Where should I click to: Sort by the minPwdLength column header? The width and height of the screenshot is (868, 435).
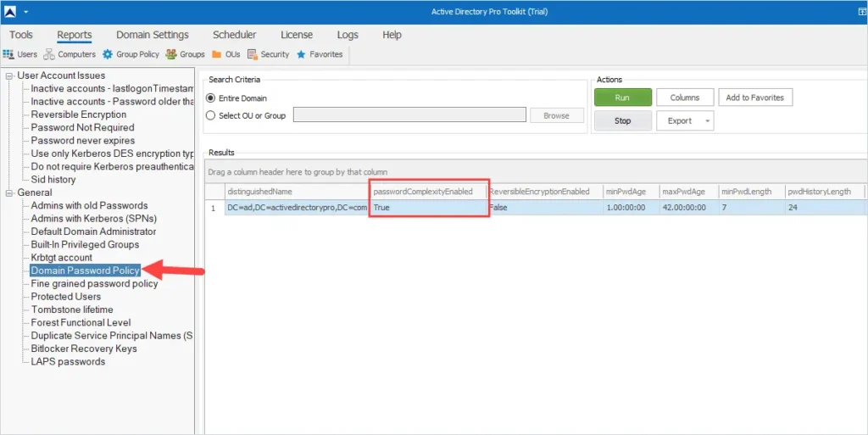point(752,192)
